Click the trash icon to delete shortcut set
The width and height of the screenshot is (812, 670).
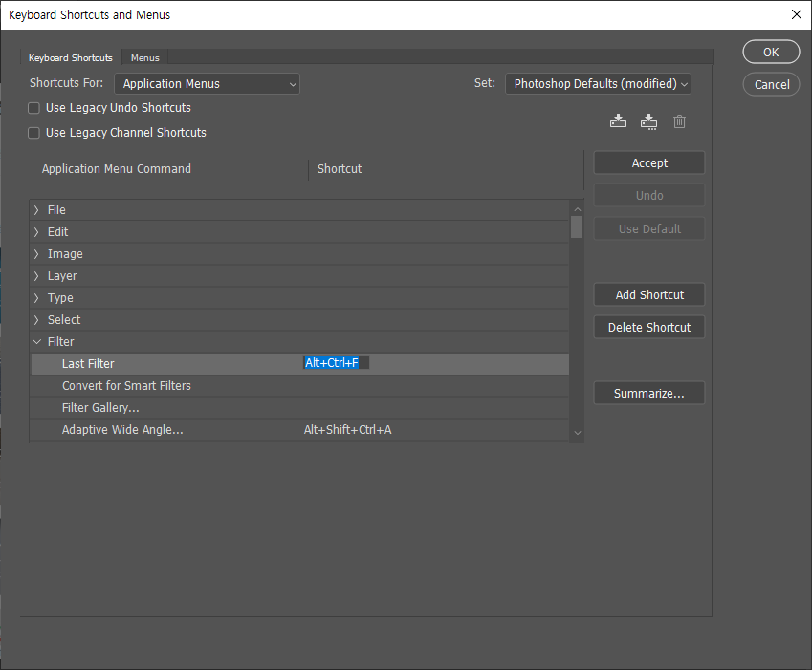point(679,121)
